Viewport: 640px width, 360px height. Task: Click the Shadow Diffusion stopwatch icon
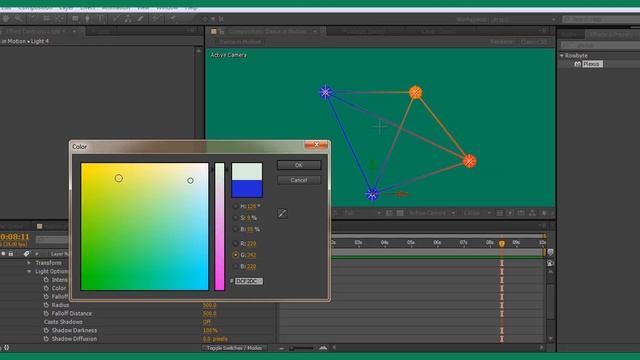(46, 339)
